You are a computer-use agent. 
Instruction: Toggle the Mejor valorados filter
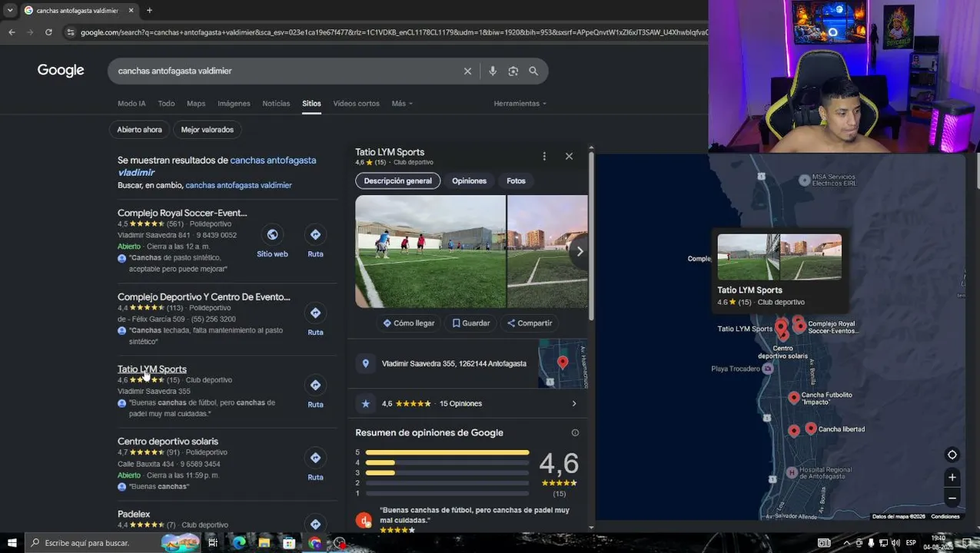(207, 130)
